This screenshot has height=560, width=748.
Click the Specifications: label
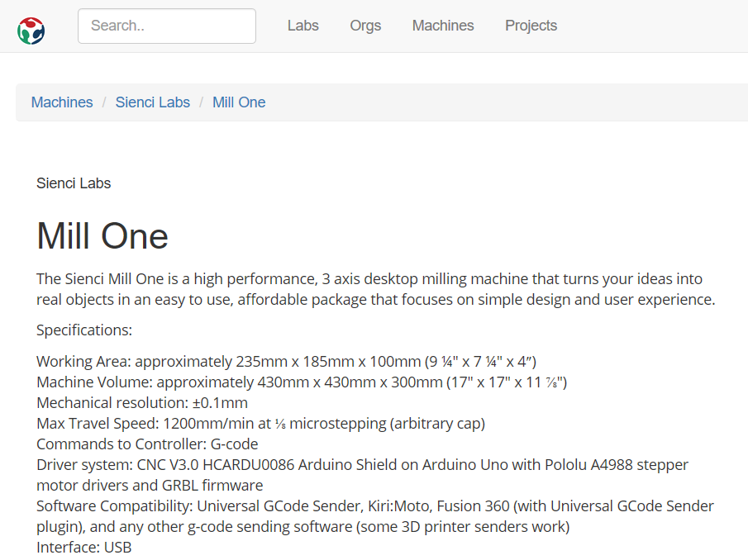[x=84, y=330]
